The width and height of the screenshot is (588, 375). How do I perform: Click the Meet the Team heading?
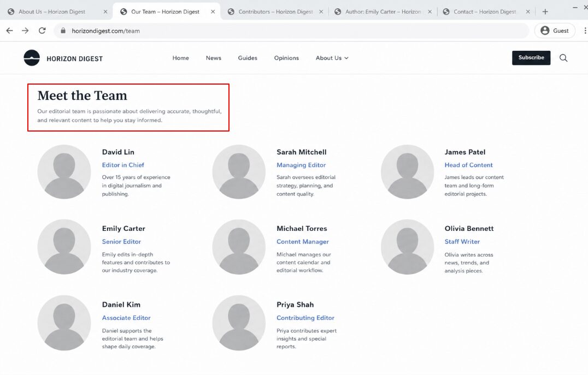(82, 96)
